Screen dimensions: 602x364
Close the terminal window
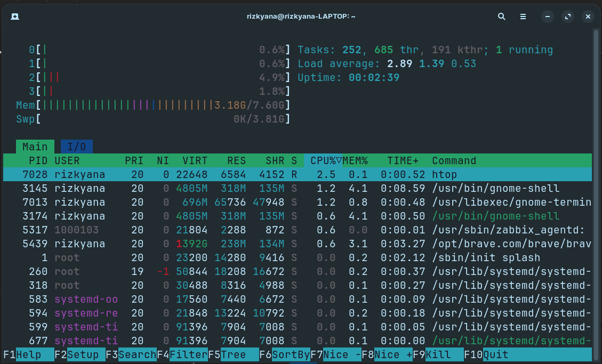[x=588, y=17]
